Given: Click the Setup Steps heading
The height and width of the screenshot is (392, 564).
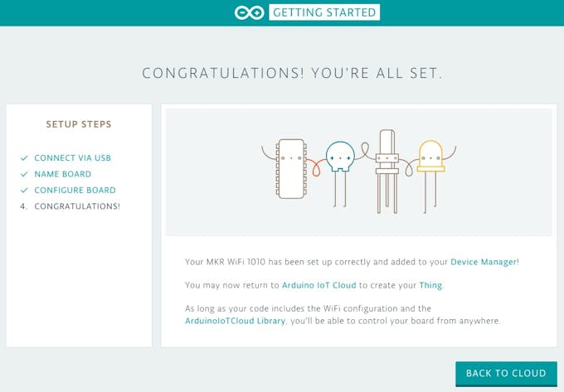Looking at the screenshot, I should coord(79,125).
